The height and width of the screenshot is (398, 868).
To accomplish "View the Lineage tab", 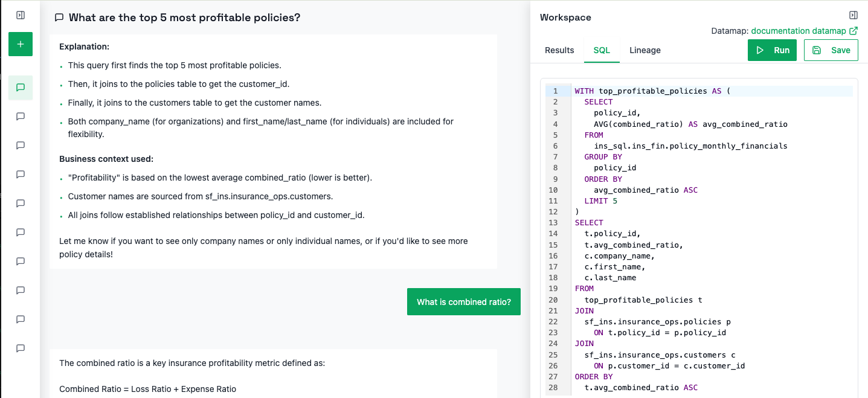I will coord(645,50).
